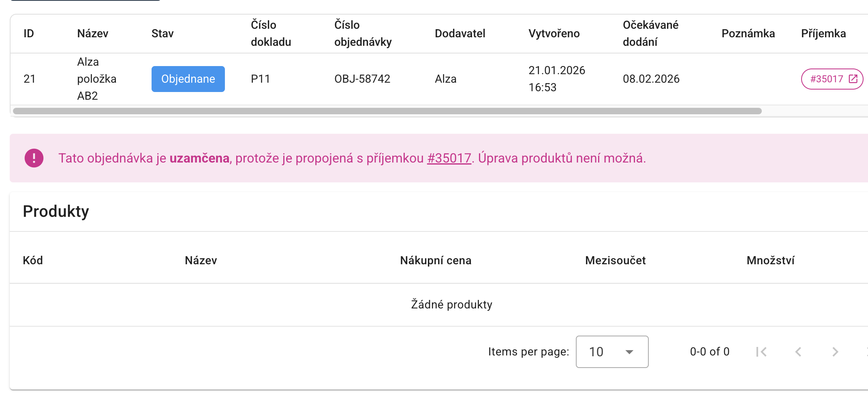Click the #35017 Příjemka chip
868x398 pixels.
point(832,79)
